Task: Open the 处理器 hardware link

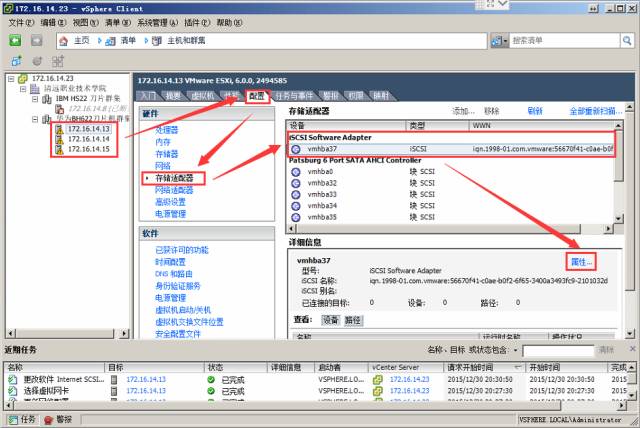Action: (x=167, y=130)
